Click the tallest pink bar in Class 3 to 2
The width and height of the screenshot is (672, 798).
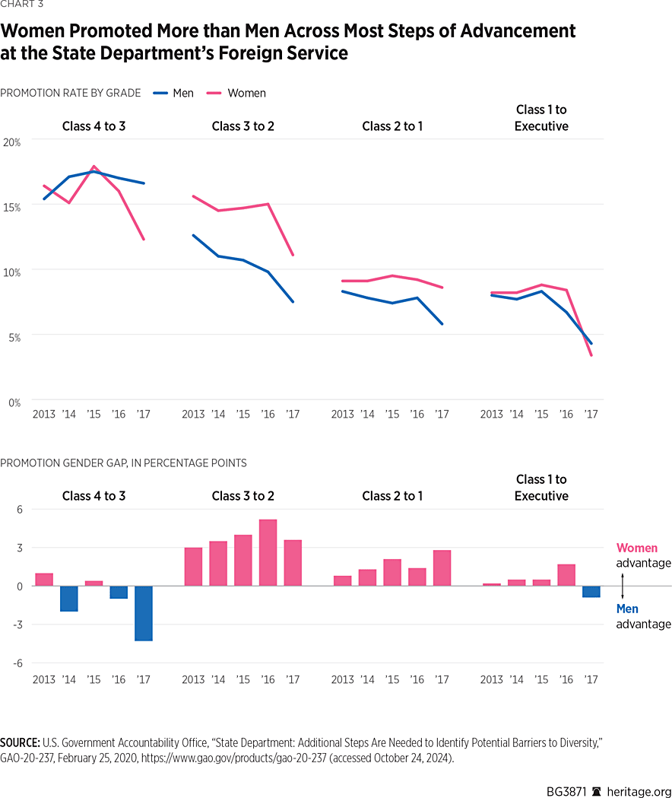coord(268,552)
